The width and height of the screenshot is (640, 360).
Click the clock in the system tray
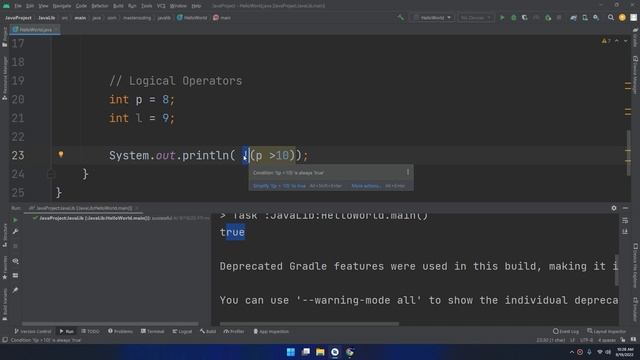[624, 352]
